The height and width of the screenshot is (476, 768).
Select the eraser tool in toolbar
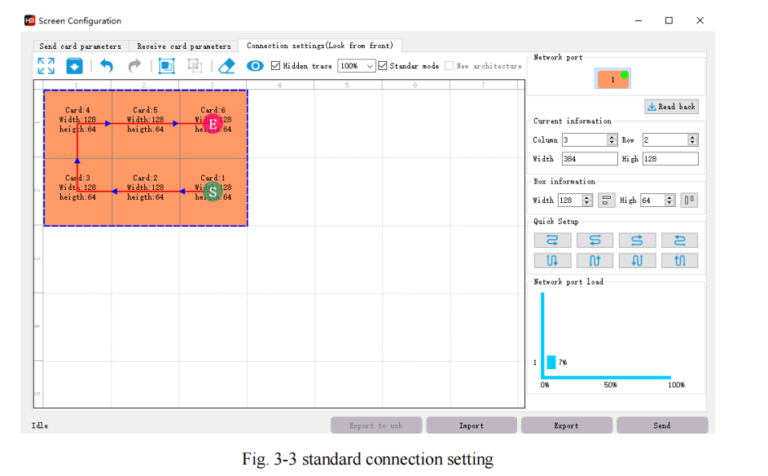(226, 66)
